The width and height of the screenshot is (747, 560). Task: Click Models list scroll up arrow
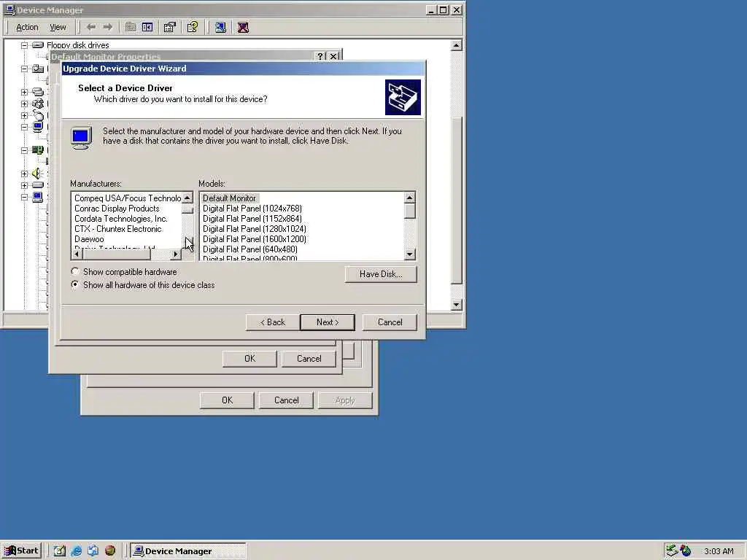410,198
